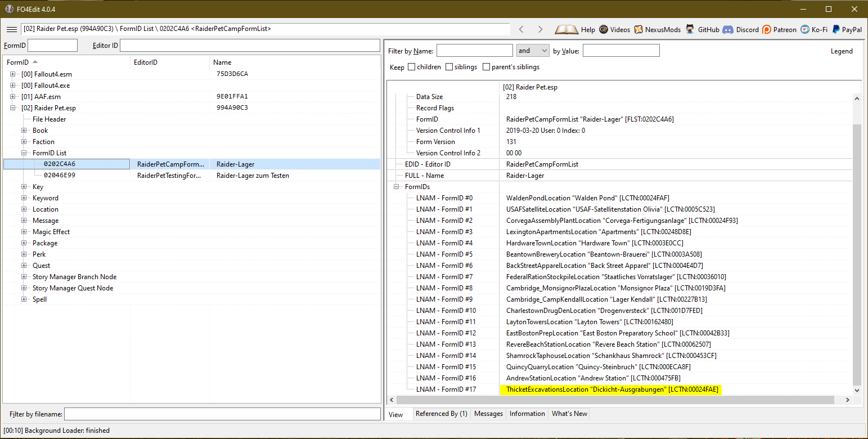Open the hamburger main menu icon
Image resolution: width=868 pixels, height=439 pixels.
point(11,29)
